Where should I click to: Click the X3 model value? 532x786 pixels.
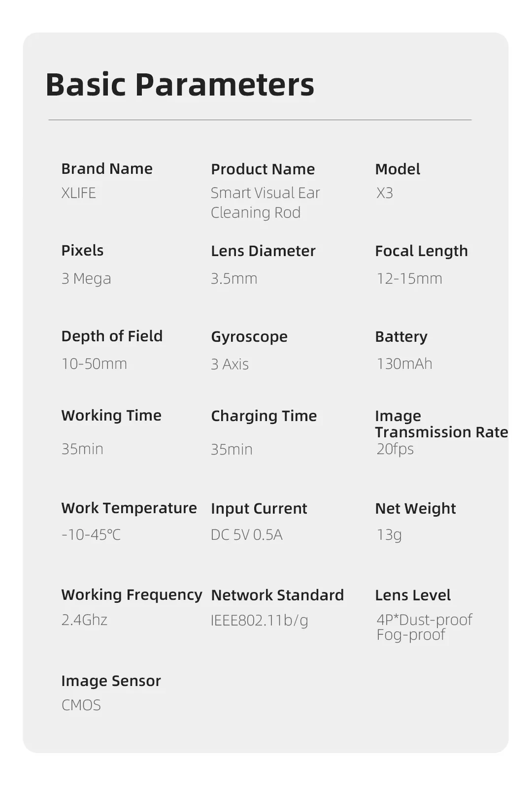click(x=385, y=193)
